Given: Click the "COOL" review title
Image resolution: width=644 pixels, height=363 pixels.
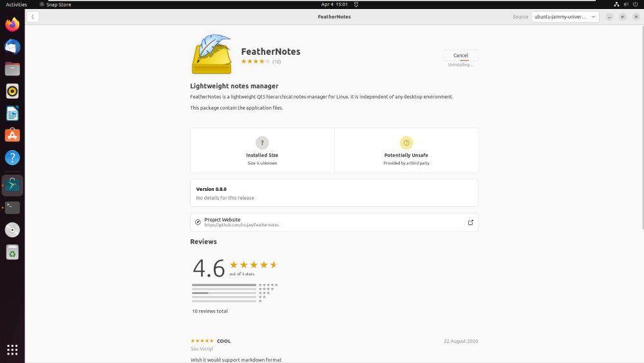Looking at the screenshot, I should tap(224, 341).
